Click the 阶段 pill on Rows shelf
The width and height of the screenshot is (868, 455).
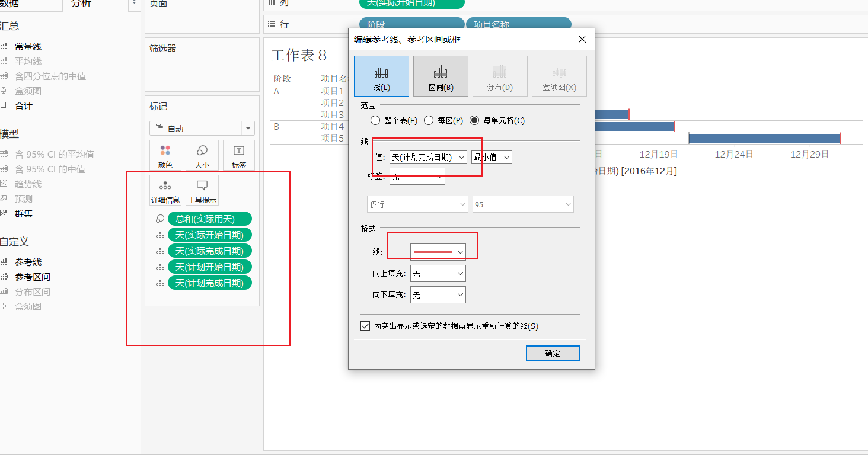[411, 24]
